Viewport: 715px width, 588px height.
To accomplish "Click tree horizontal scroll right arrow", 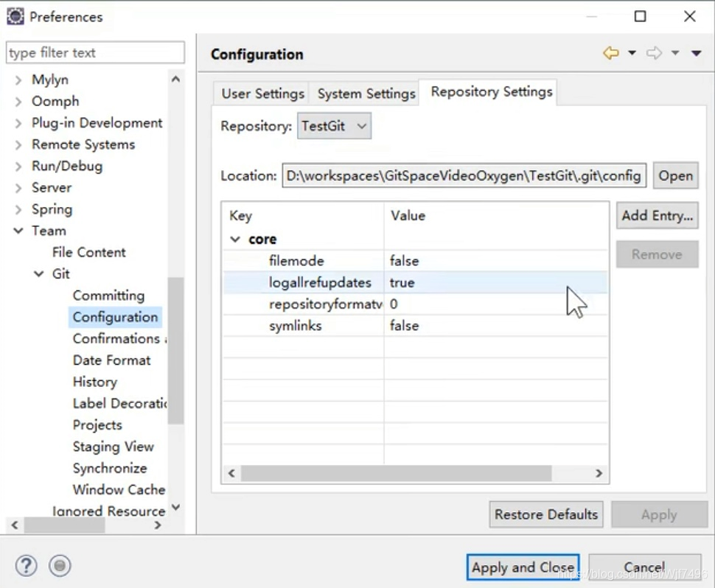I will pyautogui.click(x=158, y=525).
